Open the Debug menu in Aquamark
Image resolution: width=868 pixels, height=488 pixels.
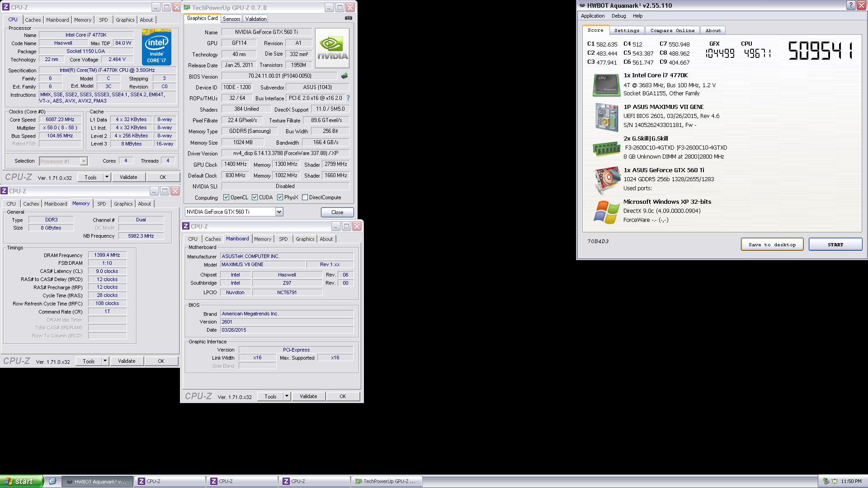[x=618, y=16]
